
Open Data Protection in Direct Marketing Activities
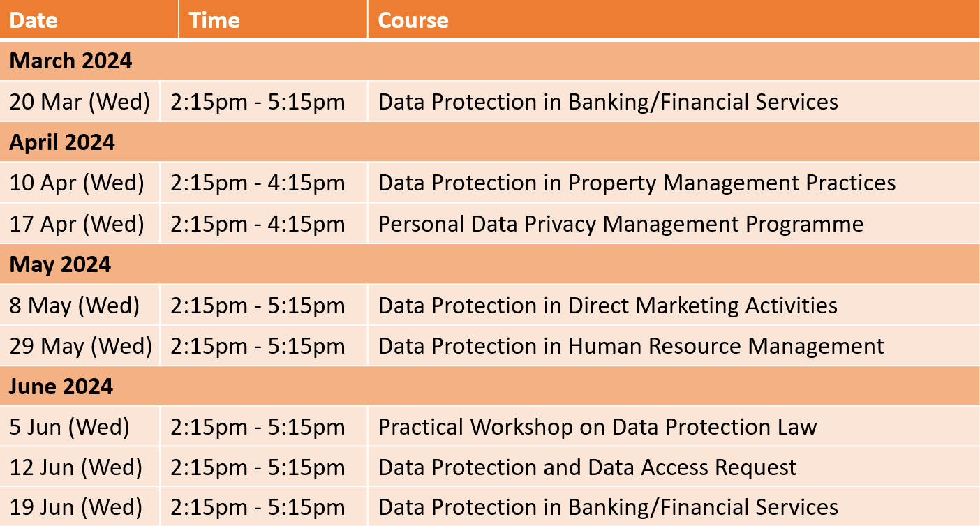click(x=607, y=305)
